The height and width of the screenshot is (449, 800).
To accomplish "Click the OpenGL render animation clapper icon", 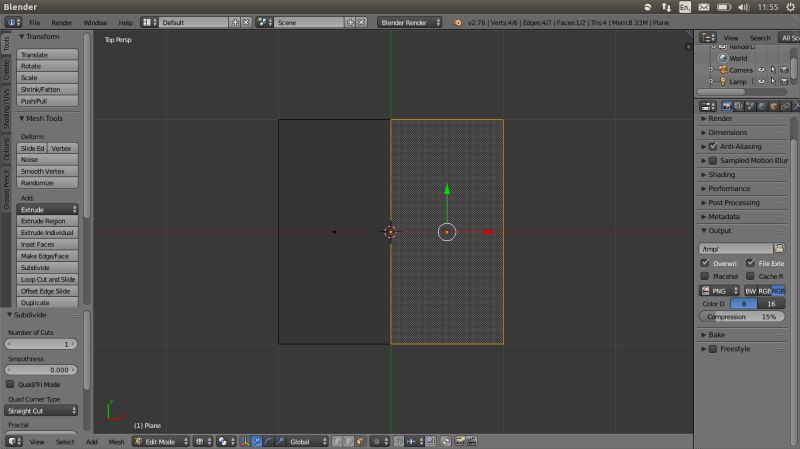I will pos(471,441).
